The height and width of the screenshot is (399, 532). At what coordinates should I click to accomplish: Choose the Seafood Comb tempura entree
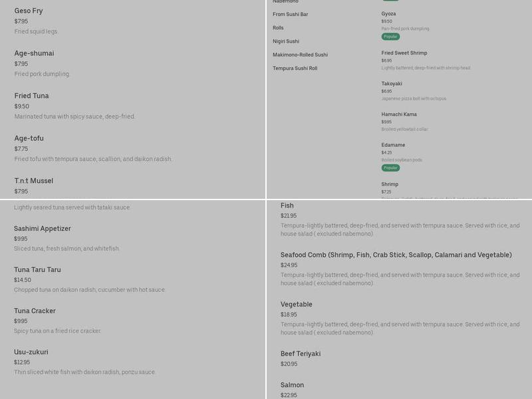396,255
